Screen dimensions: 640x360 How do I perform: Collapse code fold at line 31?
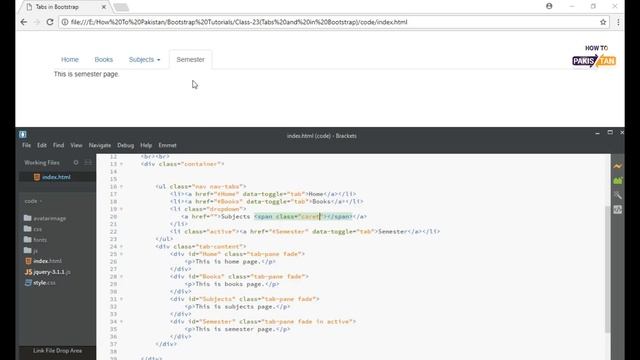pyautogui.click(x=121, y=299)
